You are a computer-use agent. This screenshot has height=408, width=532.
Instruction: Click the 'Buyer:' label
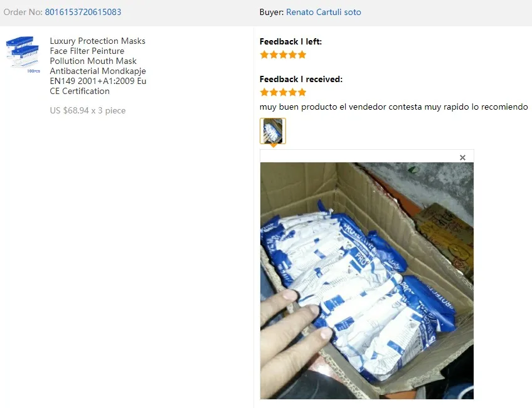click(272, 12)
